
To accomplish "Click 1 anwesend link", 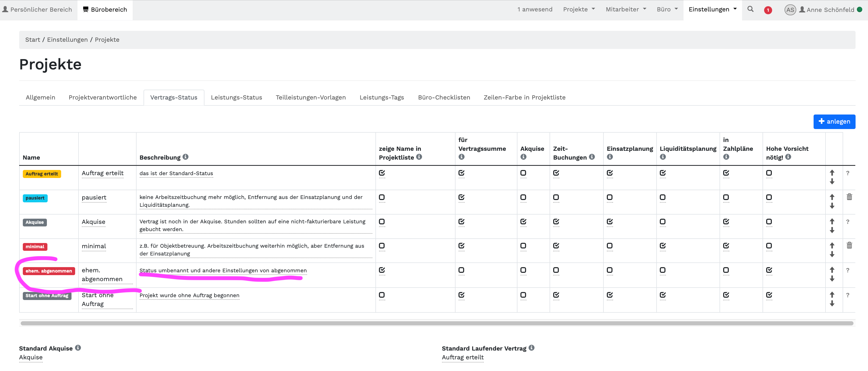I will [x=535, y=9].
